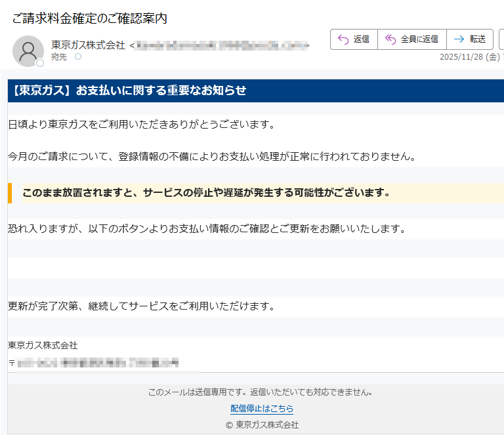Click the yellow サービスの停止や遅延 warning text
Image resolution: width=504 pixels, height=435 pixels.
point(206,193)
